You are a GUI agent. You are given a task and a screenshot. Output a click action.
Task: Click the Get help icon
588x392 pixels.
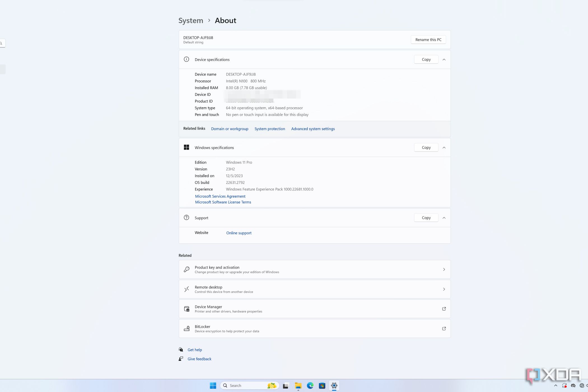point(181,350)
